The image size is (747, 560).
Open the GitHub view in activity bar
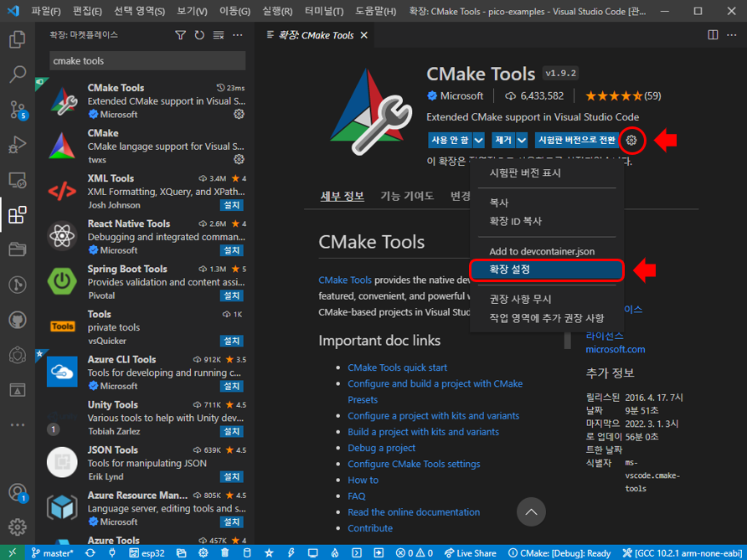[x=17, y=320]
